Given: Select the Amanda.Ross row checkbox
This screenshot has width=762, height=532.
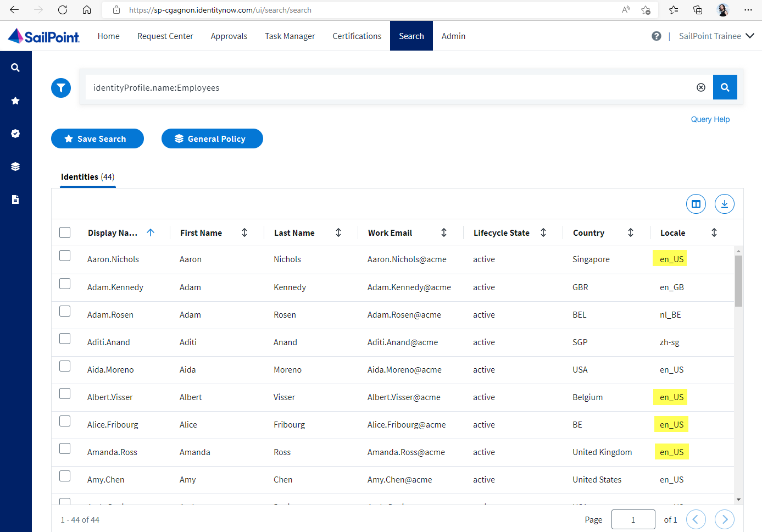Looking at the screenshot, I should 65,448.
